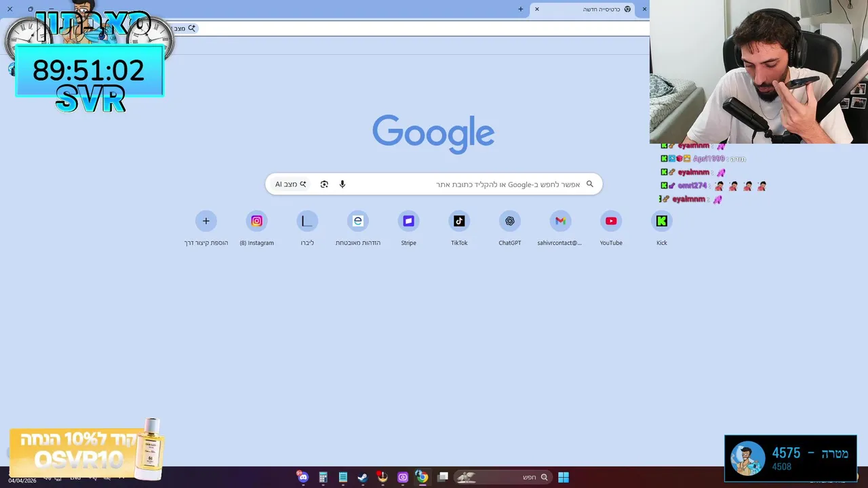Open the Kick shortcut tile
This screenshot has height=488, width=868.
click(662, 228)
